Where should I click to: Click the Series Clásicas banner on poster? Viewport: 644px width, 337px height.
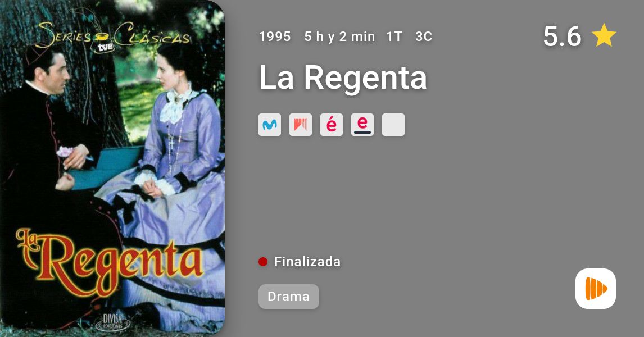pos(113,36)
